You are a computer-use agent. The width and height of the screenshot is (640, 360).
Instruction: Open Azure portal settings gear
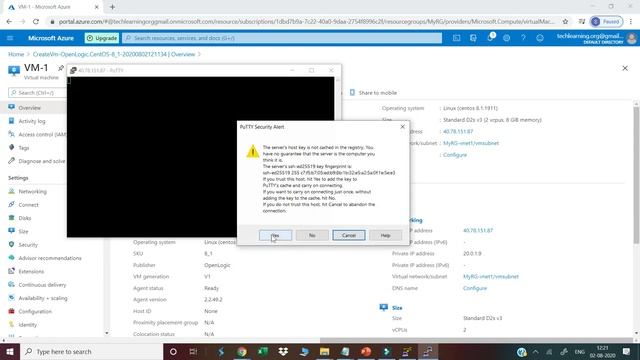tap(507, 38)
